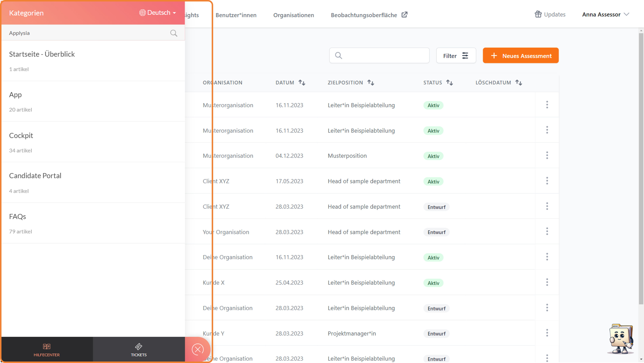Click the page vertical scrollbar
Screen dimensions: 644x363
click(641, 169)
